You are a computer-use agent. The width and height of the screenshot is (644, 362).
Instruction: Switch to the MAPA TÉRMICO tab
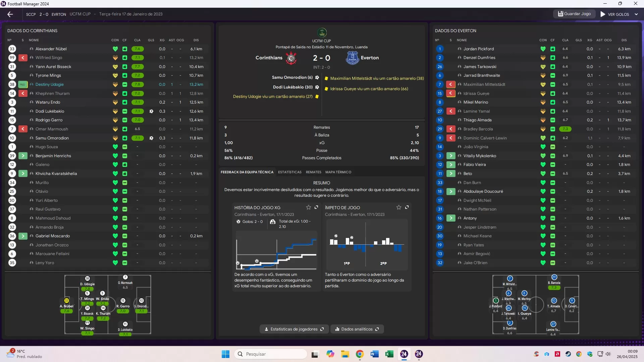pyautogui.click(x=338, y=172)
